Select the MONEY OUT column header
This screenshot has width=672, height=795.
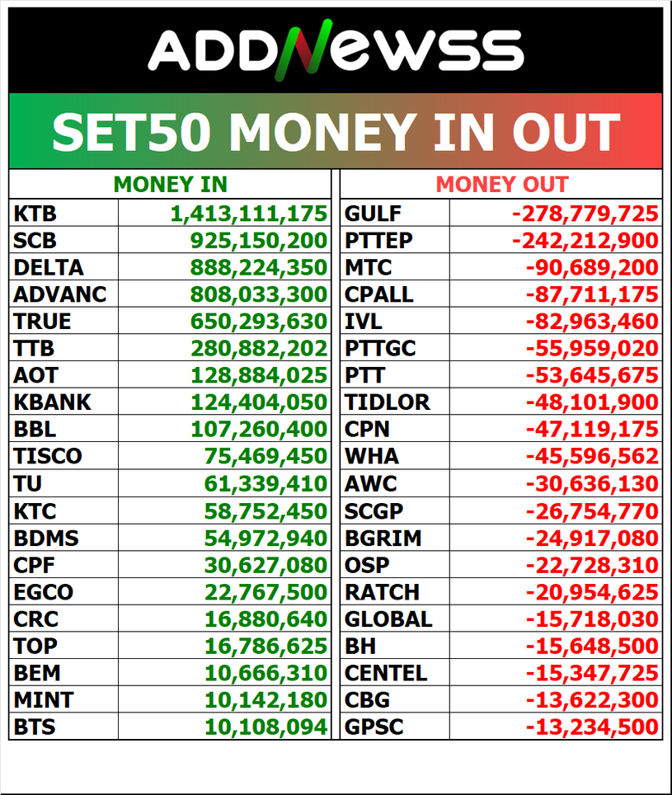[x=502, y=185]
